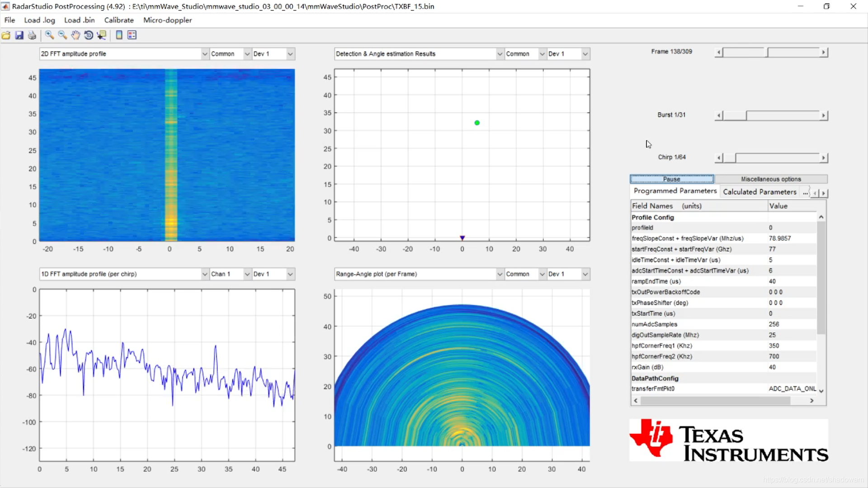The width and height of the screenshot is (868, 488).
Task: Click the Miscellaneous options button
Action: tap(771, 179)
